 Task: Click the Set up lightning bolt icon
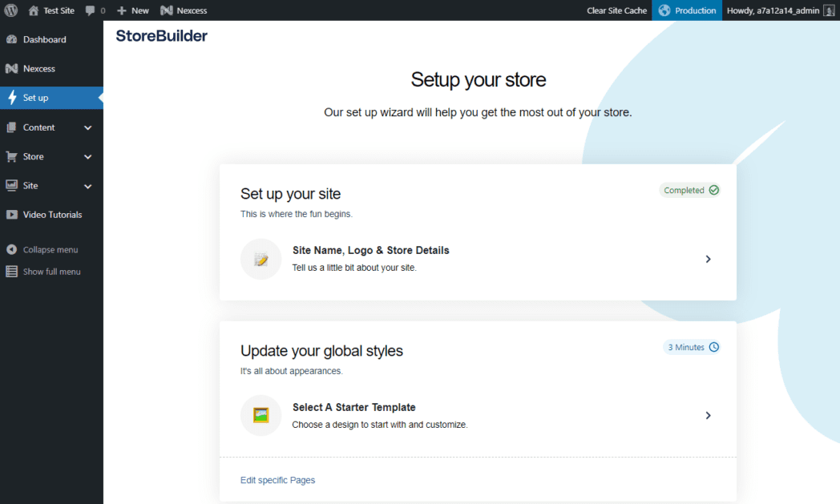[12, 98]
